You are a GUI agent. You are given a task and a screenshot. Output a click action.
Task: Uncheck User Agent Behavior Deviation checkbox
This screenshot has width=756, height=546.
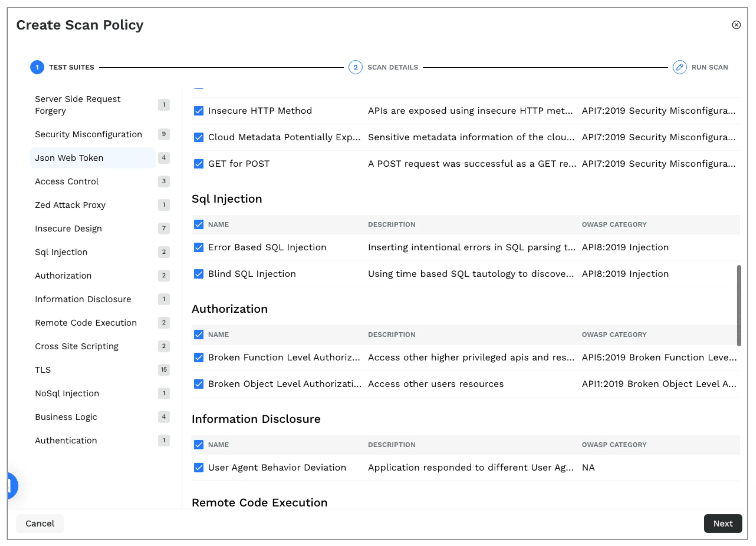pyautogui.click(x=199, y=468)
